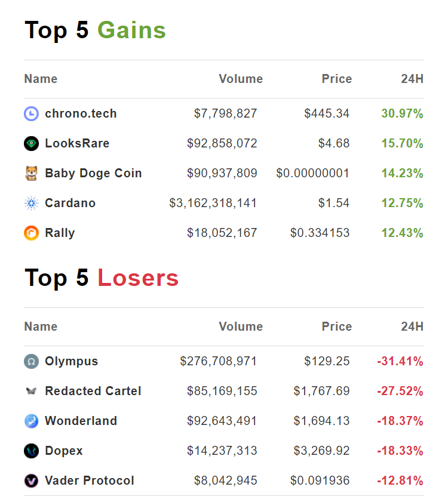448x496 pixels.
Task: Click the Volume column header in Gains table
Action: [x=241, y=79]
